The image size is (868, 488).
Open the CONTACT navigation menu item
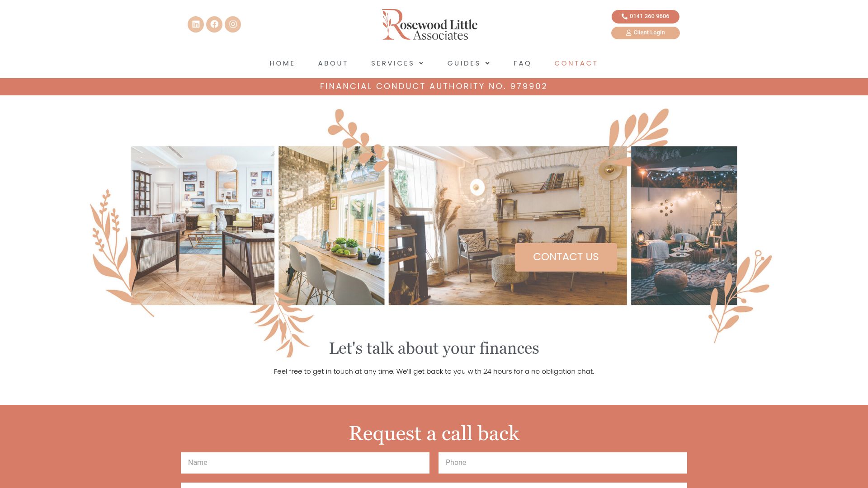(576, 63)
